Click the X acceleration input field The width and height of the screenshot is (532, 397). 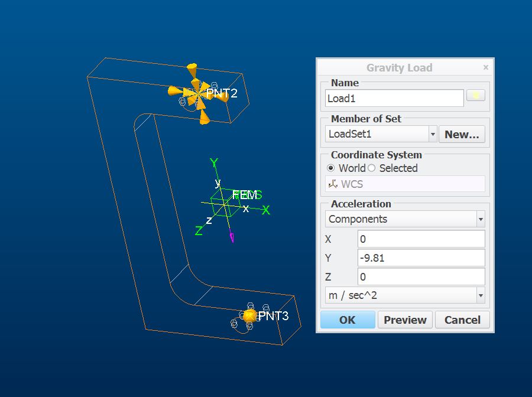[421, 239]
